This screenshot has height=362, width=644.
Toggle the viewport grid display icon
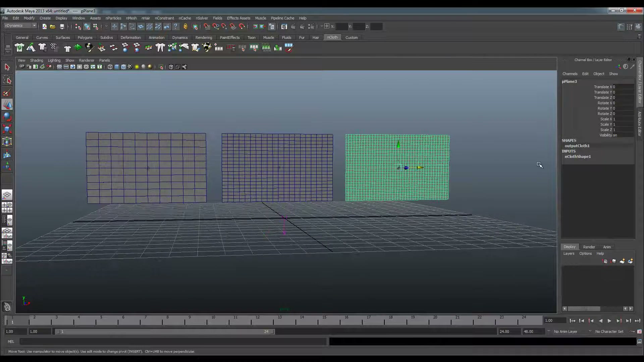[x=59, y=67]
